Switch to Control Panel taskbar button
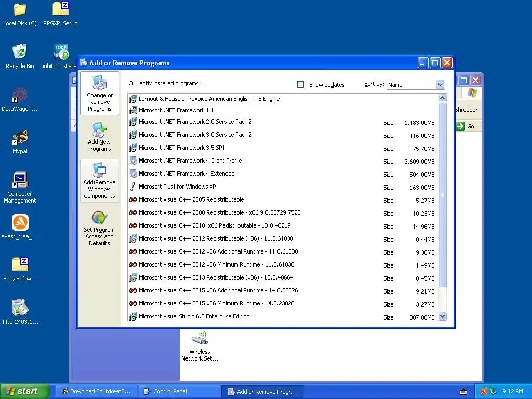 tap(180, 392)
